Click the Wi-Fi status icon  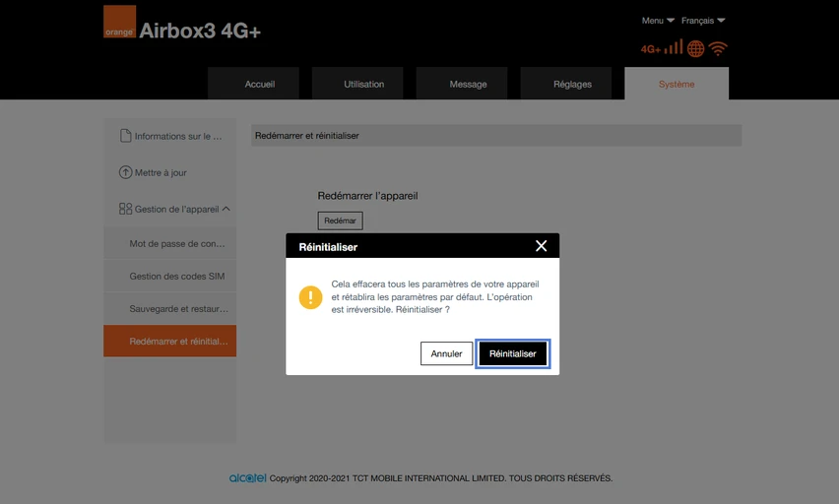point(718,48)
